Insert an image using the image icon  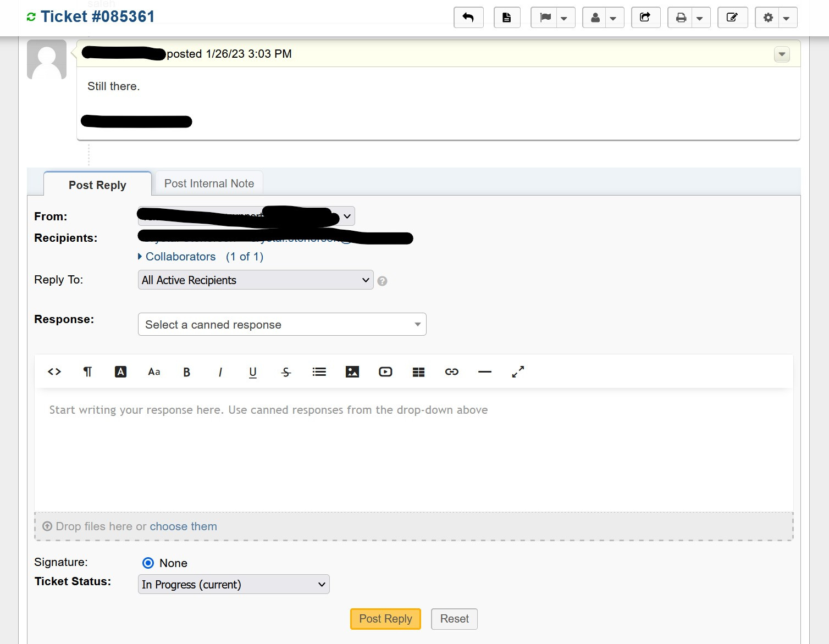352,372
